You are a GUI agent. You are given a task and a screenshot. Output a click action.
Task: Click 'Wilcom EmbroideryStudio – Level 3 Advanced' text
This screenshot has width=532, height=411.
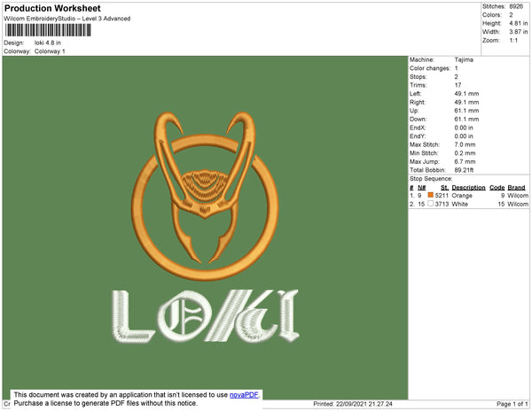pyautogui.click(x=67, y=19)
